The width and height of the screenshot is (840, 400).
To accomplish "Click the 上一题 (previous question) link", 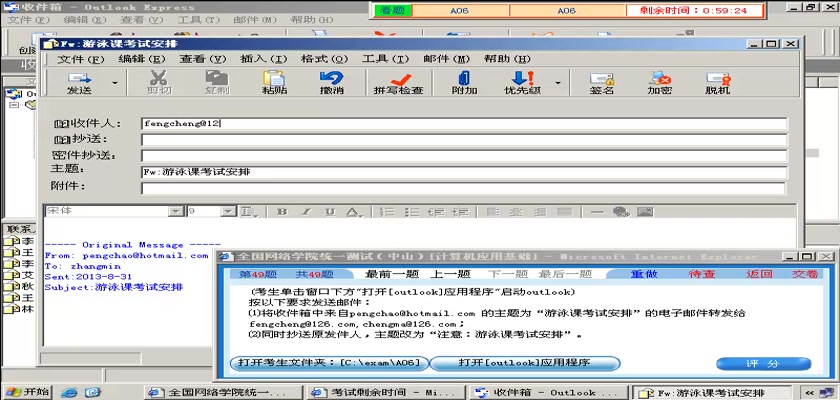I will pyautogui.click(x=450, y=274).
